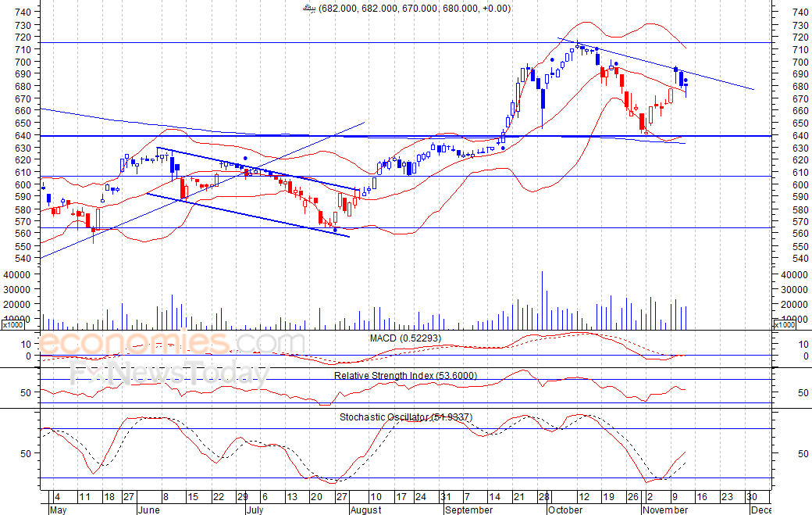Click the MACD 0 level on the left axis
Screen dimensions: 812x515
[x=28, y=356]
